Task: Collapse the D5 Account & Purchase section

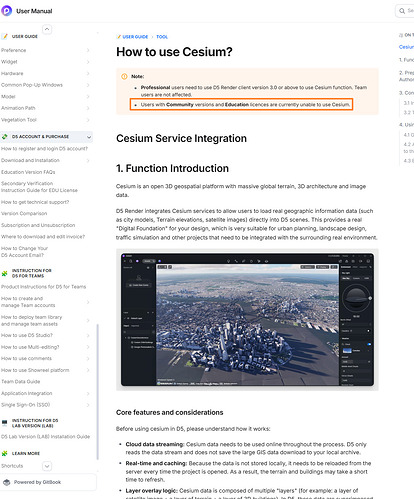Action: [x=89, y=137]
